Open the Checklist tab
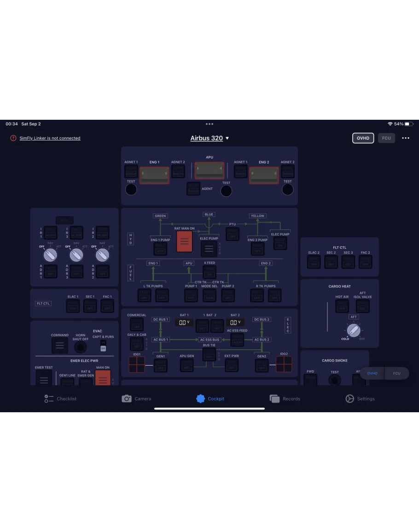419x532 pixels. point(60,399)
